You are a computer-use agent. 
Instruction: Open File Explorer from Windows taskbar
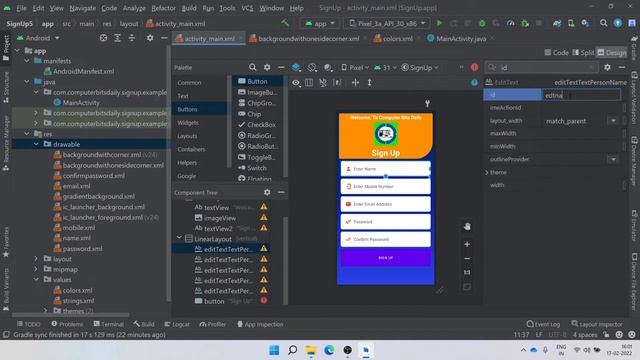(x=311, y=350)
